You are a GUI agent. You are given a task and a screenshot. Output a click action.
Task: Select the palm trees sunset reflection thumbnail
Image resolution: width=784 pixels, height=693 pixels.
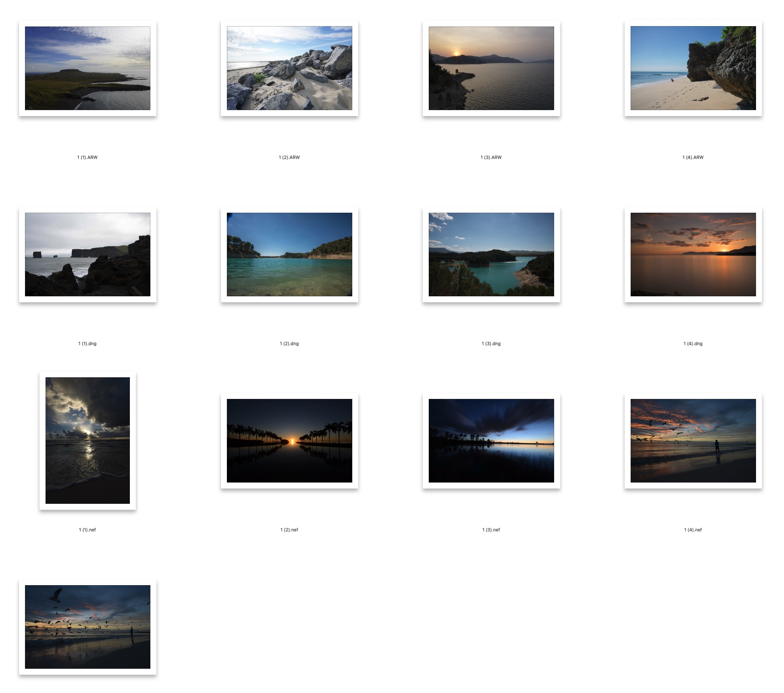(289, 440)
